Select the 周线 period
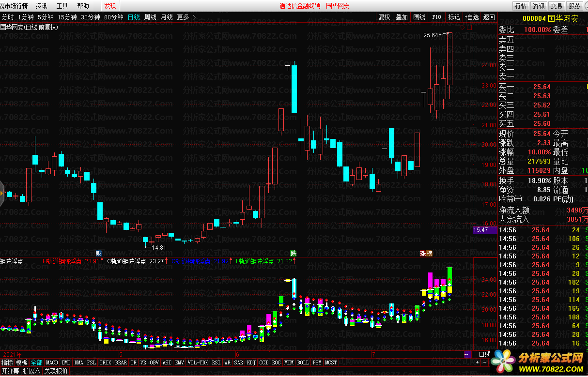 (x=150, y=17)
